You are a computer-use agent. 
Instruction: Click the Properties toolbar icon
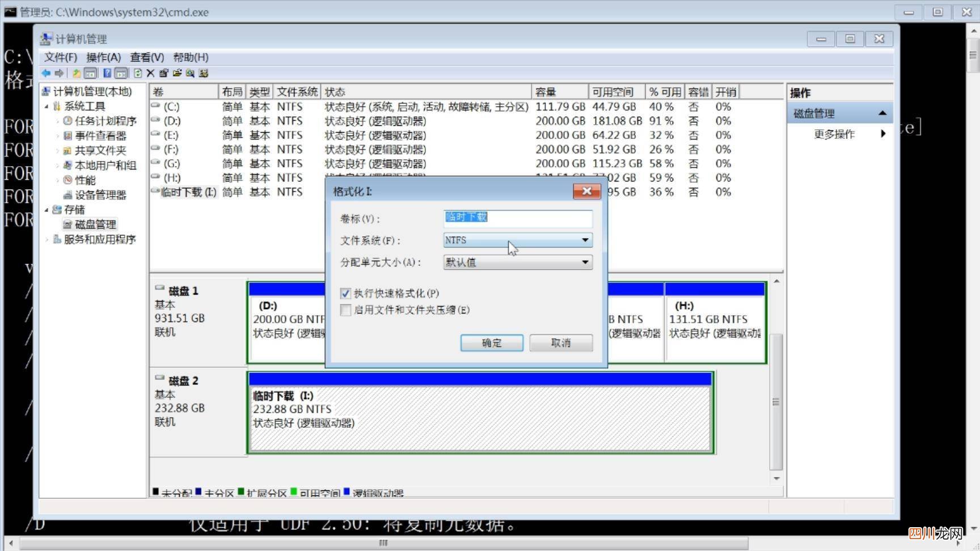pos(164,73)
